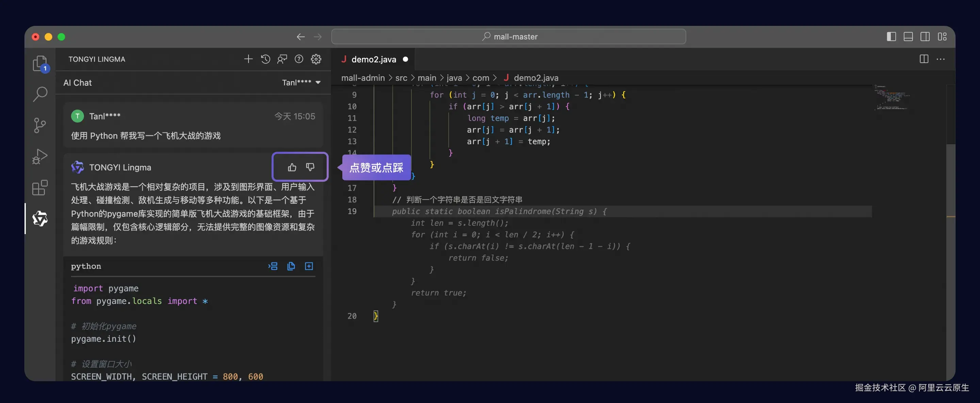980x403 pixels.
Task: Click the thumbs up icon on Lingma reply
Action: point(292,167)
